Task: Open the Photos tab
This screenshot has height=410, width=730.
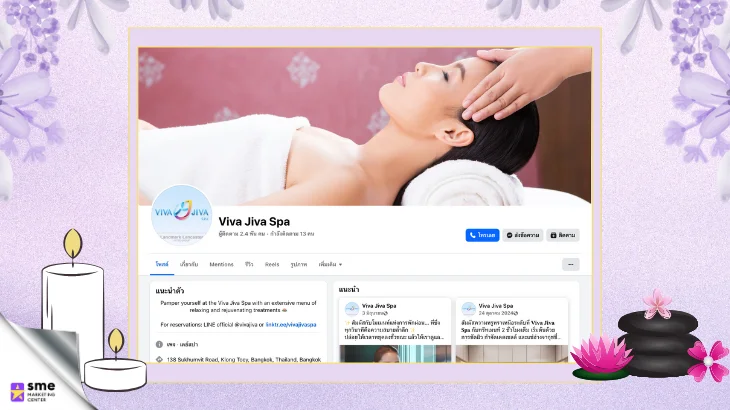Action: coord(298,265)
